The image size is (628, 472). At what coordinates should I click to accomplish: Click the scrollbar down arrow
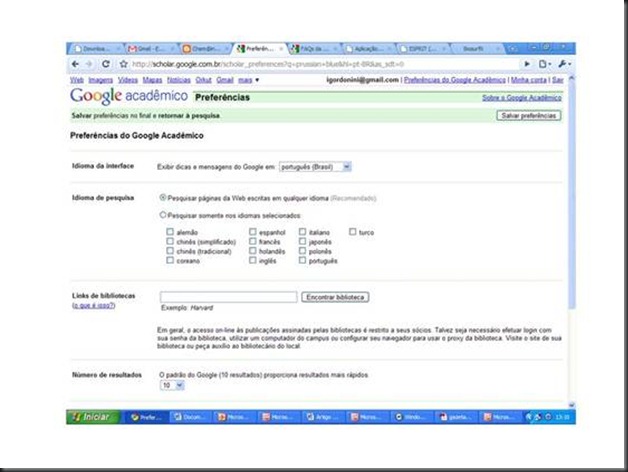tap(572, 405)
